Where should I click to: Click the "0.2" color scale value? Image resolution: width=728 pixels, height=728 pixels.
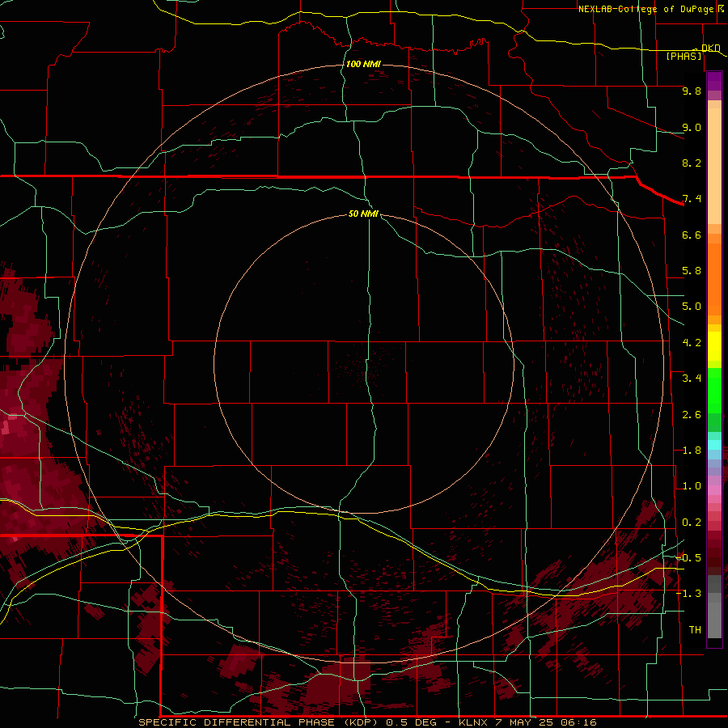point(692,523)
